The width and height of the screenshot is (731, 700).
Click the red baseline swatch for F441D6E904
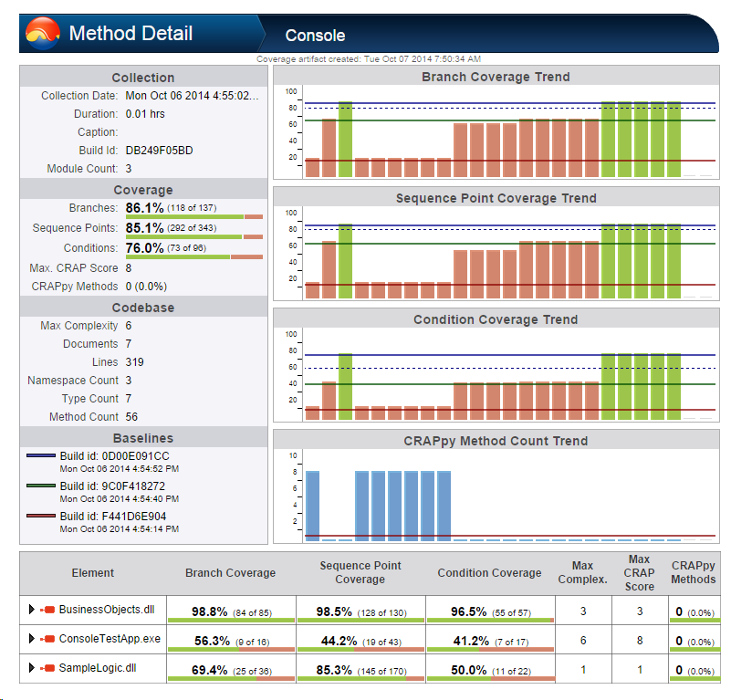[x=42, y=516]
